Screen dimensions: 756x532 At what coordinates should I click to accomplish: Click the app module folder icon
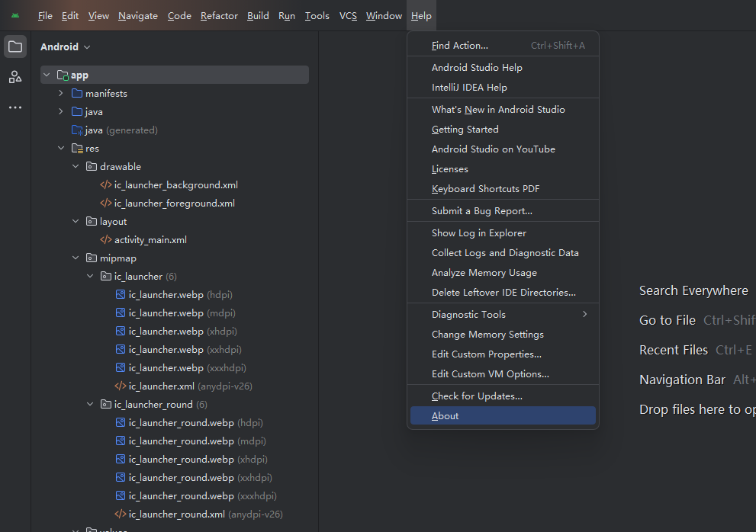click(x=63, y=75)
